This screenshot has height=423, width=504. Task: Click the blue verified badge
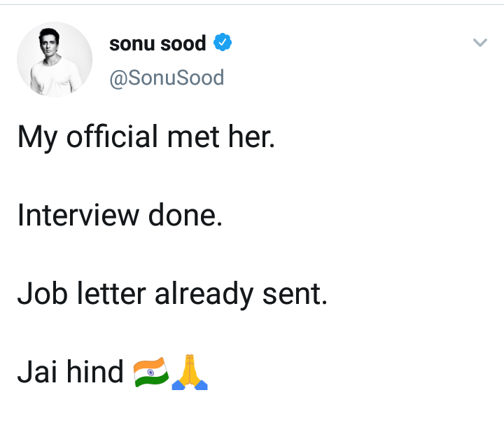(222, 43)
